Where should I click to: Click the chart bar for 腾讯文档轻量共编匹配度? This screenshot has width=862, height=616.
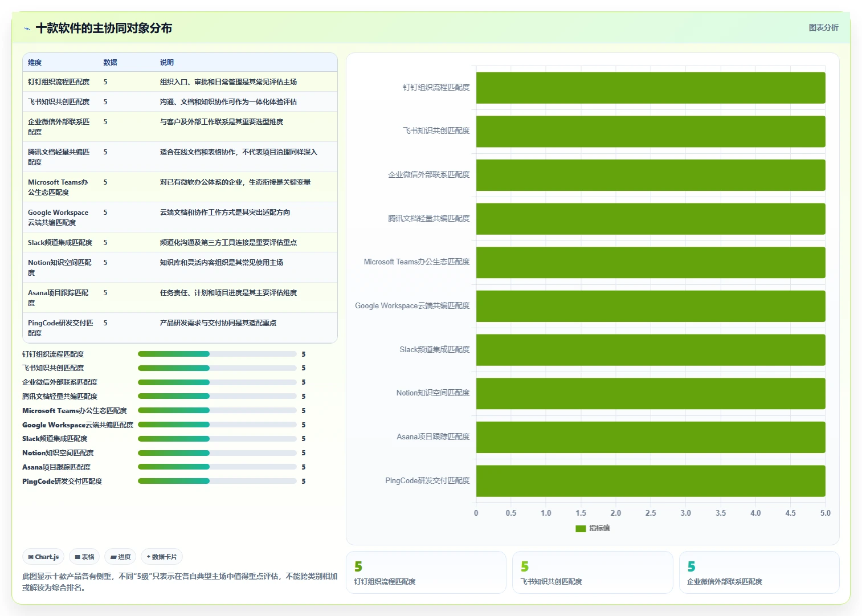651,219
